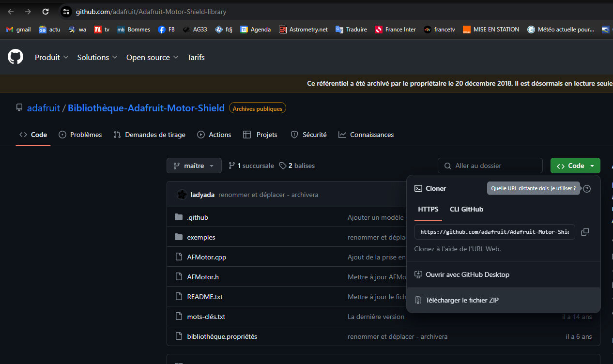Click Télécharger le fichier ZIP
The height and width of the screenshot is (364, 613).
coord(504,300)
